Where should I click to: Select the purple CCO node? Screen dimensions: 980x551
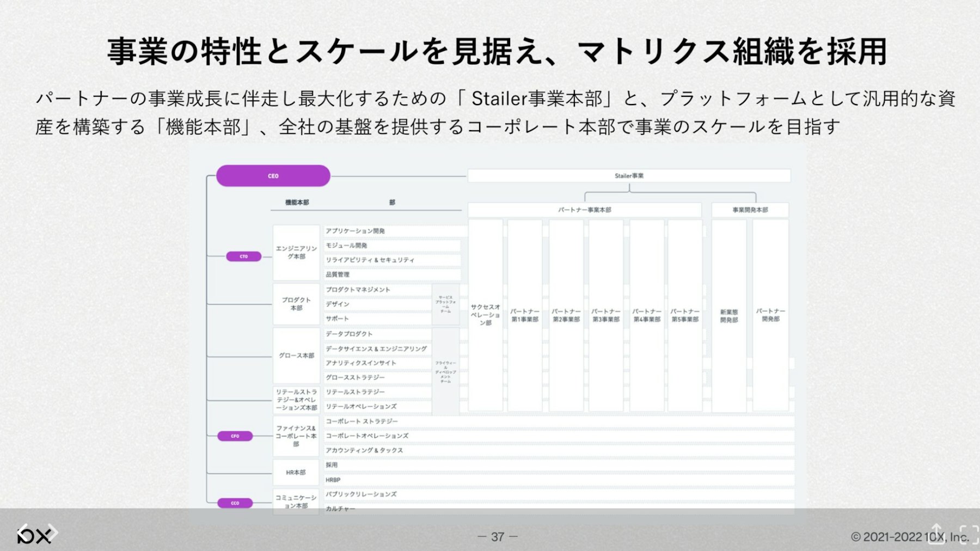(235, 503)
